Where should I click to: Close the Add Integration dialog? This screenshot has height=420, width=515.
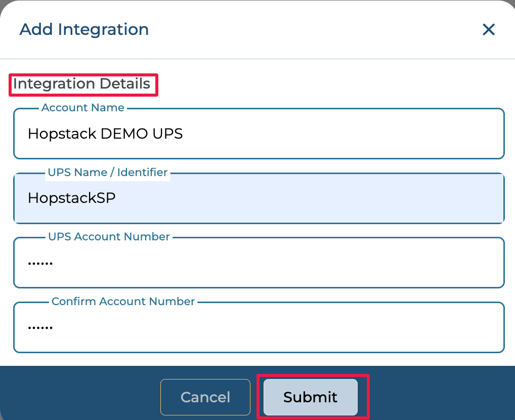(488, 29)
